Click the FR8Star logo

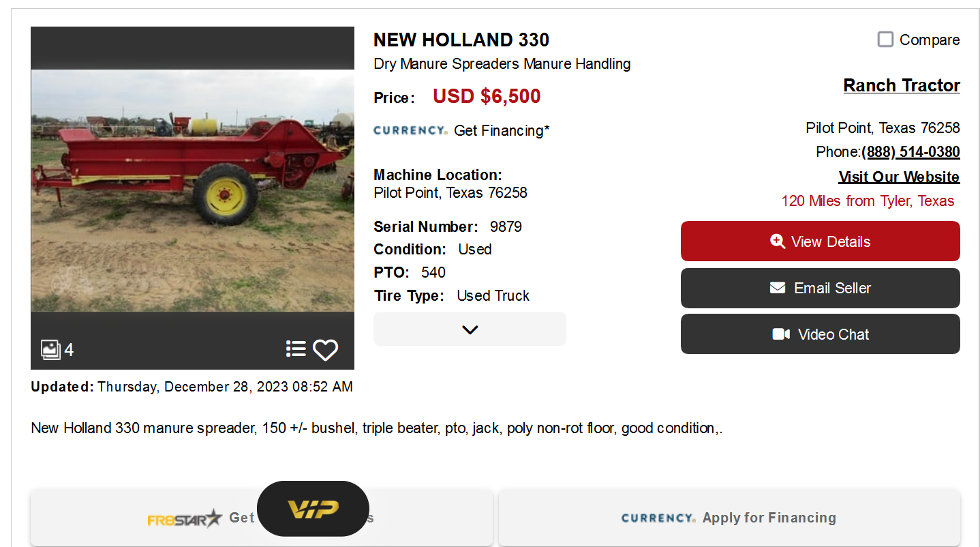click(x=185, y=518)
